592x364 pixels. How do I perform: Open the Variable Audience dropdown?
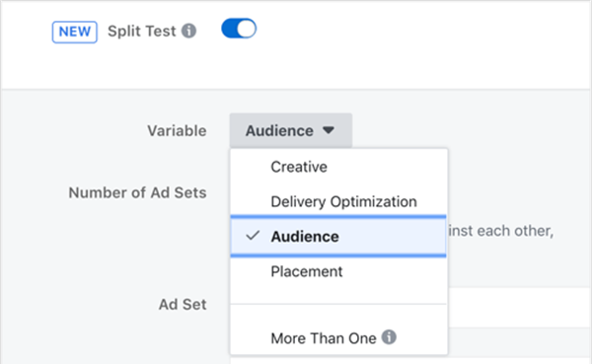(291, 130)
